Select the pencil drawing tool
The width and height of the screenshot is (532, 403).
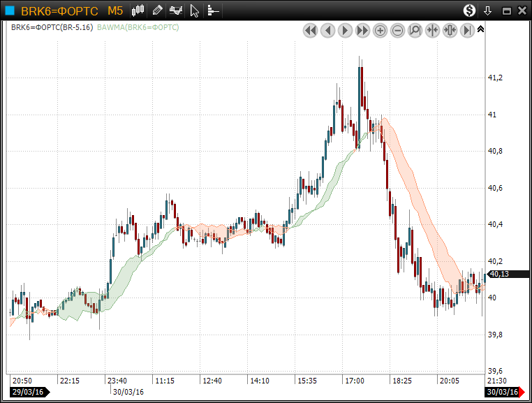tap(158, 10)
